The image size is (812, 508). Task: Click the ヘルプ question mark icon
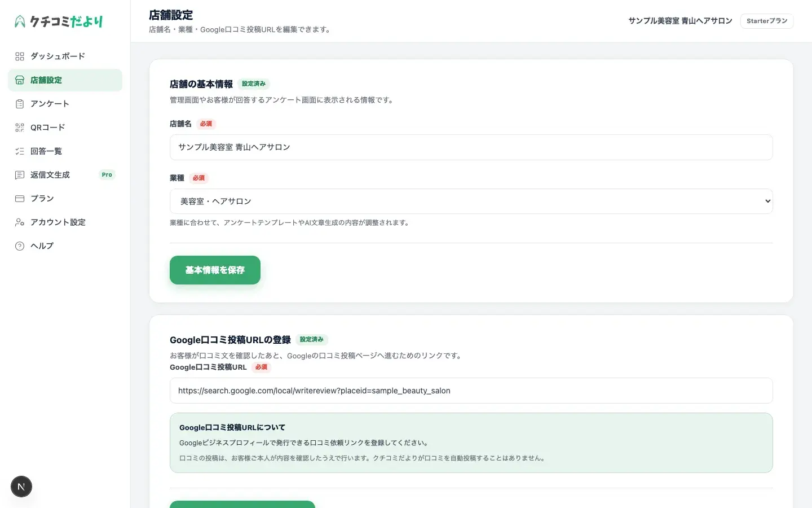coord(20,246)
